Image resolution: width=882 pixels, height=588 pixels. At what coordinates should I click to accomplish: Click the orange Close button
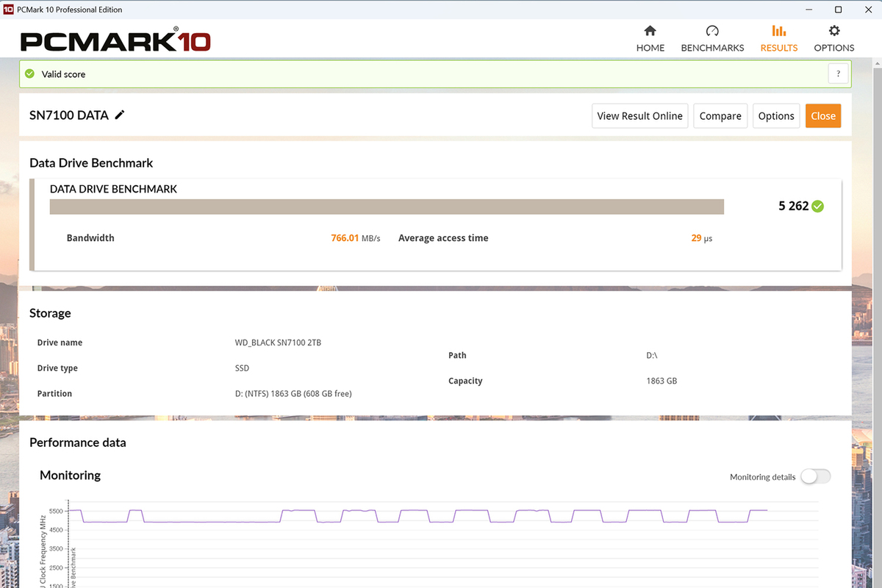[x=823, y=116]
